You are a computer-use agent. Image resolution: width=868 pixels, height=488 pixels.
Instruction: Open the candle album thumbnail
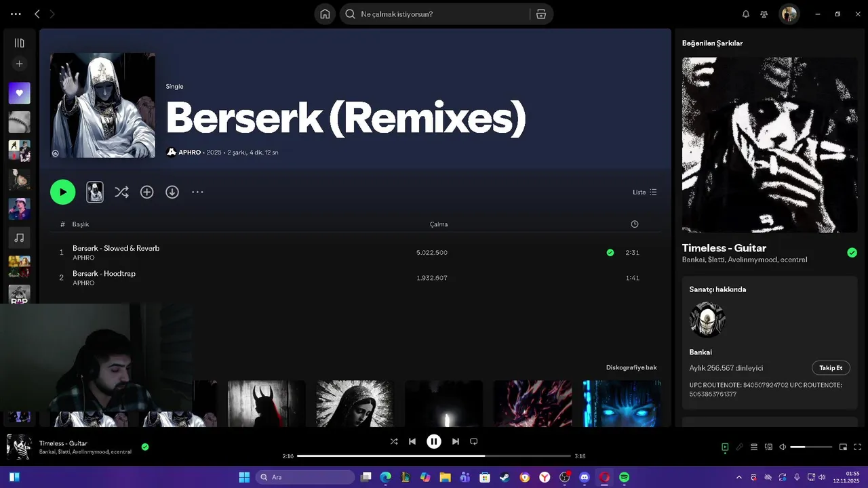click(443, 403)
